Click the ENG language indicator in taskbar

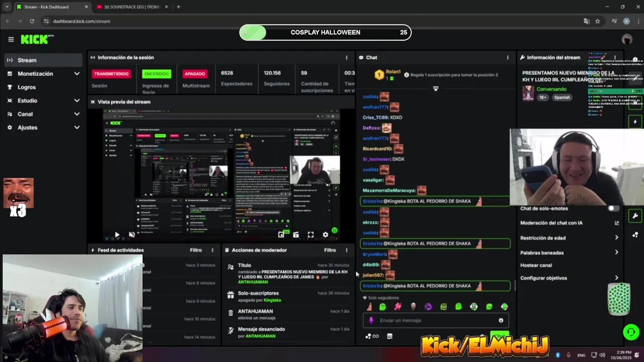click(581, 355)
